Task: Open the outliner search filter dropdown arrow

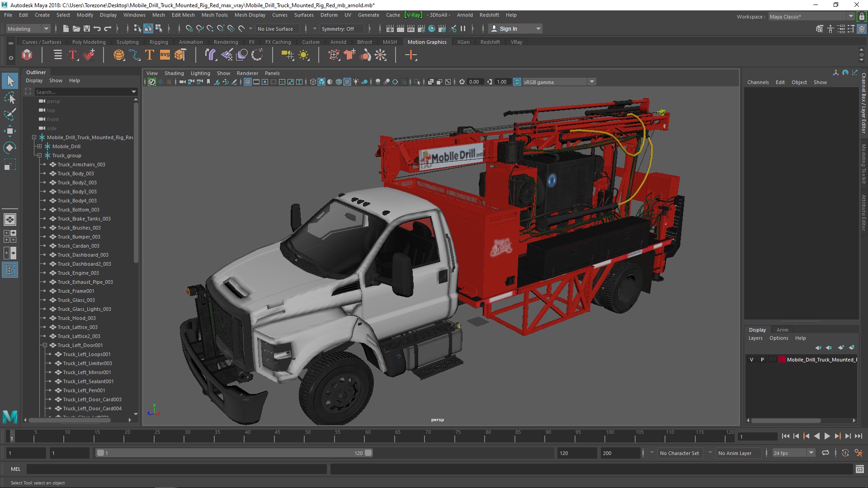Action: (134, 92)
